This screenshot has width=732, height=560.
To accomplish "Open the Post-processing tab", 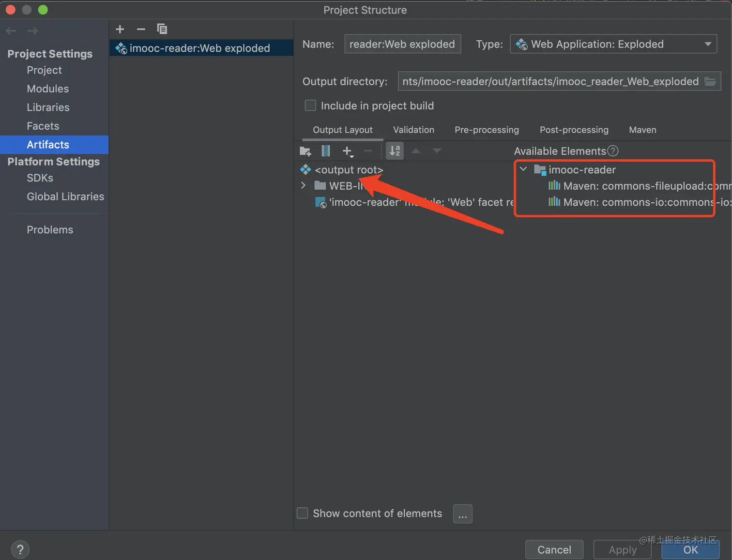I will [574, 130].
